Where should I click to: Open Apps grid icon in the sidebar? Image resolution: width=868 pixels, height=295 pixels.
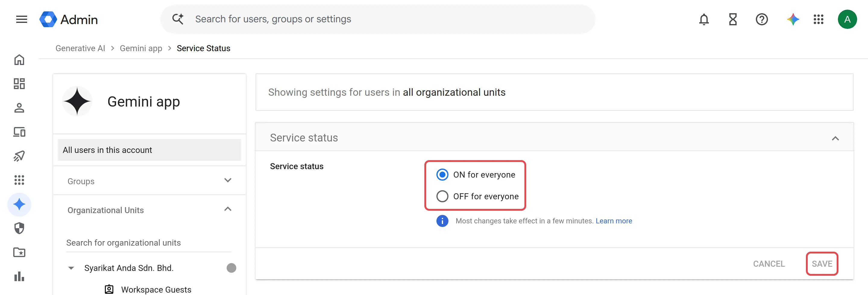click(x=19, y=180)
